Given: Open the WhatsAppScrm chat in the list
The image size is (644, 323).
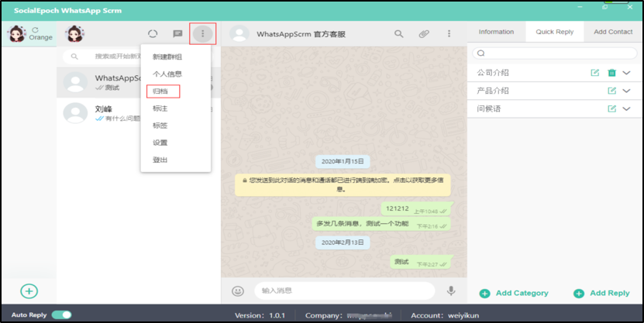Looking at the screenshot, I should click(139, 82).
